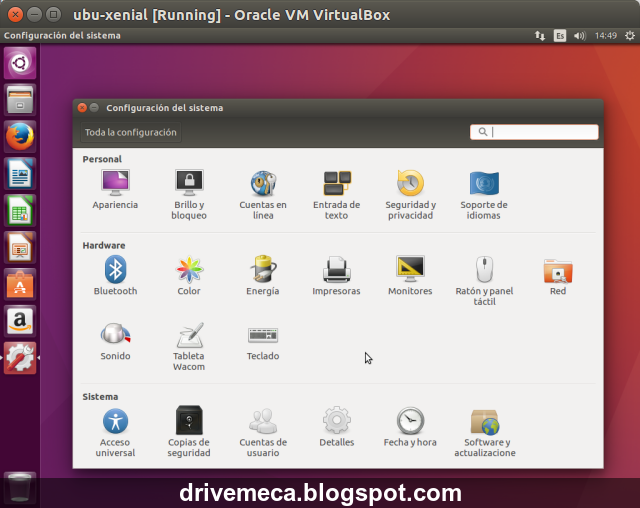The image size is (640, 508).
Task: Open Tableta Wacom settings
Action: 189,346
